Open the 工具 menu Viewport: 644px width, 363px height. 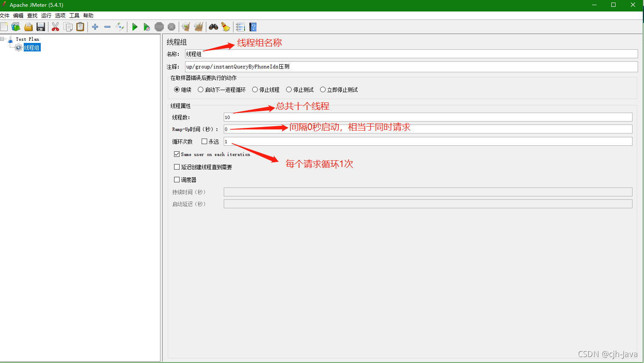[x=74, y=16]
